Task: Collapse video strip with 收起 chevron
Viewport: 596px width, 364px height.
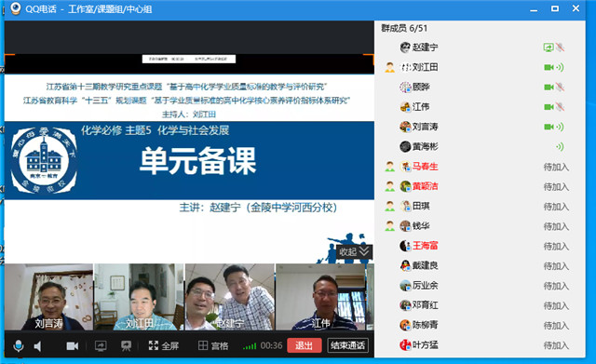Action: click(354, 251)
